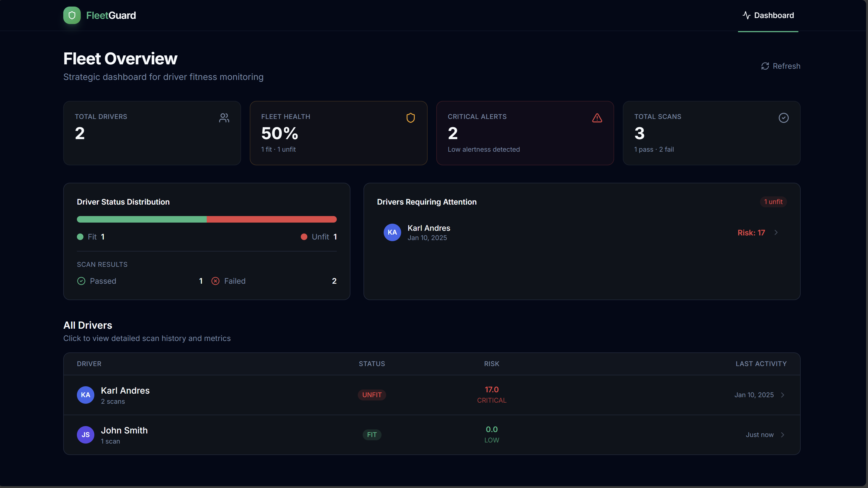Click the Passed green check icon

click(81, 281)
